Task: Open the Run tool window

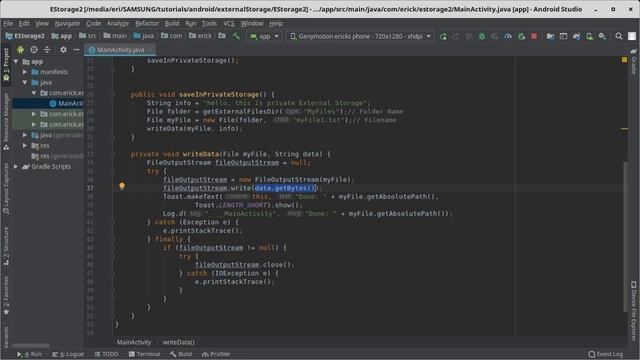Action: [x=29, y=354]
